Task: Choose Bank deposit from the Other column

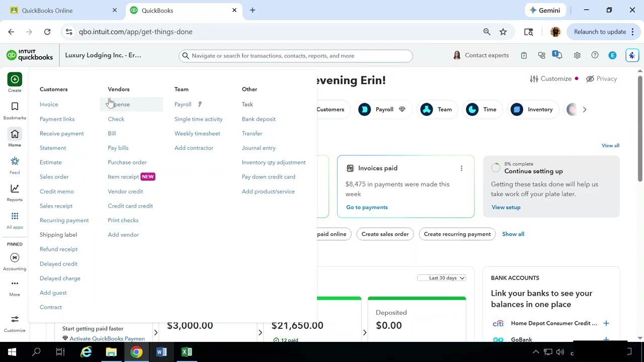Action: 259,119
